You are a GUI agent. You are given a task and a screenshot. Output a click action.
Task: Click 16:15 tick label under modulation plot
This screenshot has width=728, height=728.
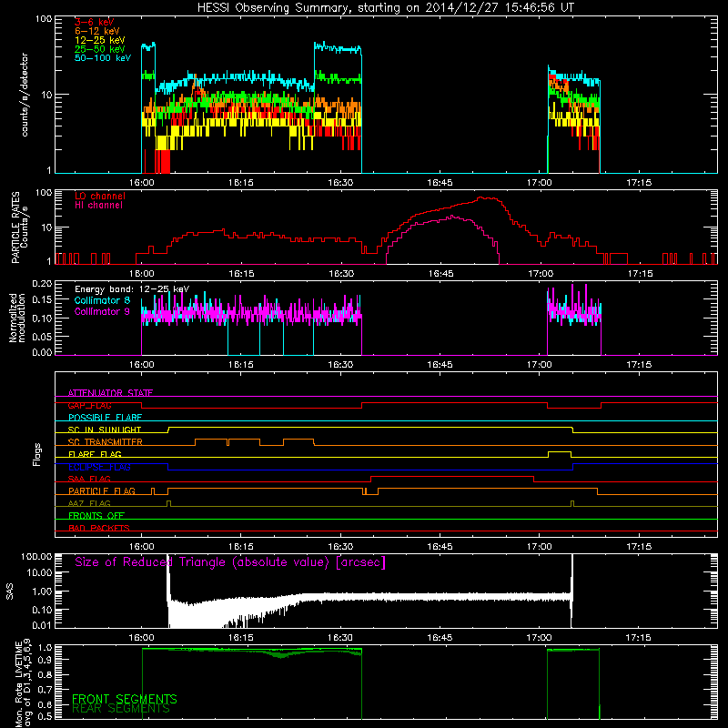(241, 365)
